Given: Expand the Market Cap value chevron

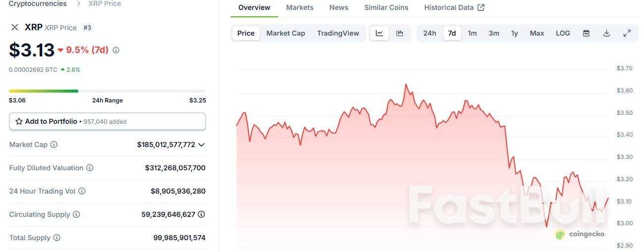Looking at the screenshot, I should point(201,145).
